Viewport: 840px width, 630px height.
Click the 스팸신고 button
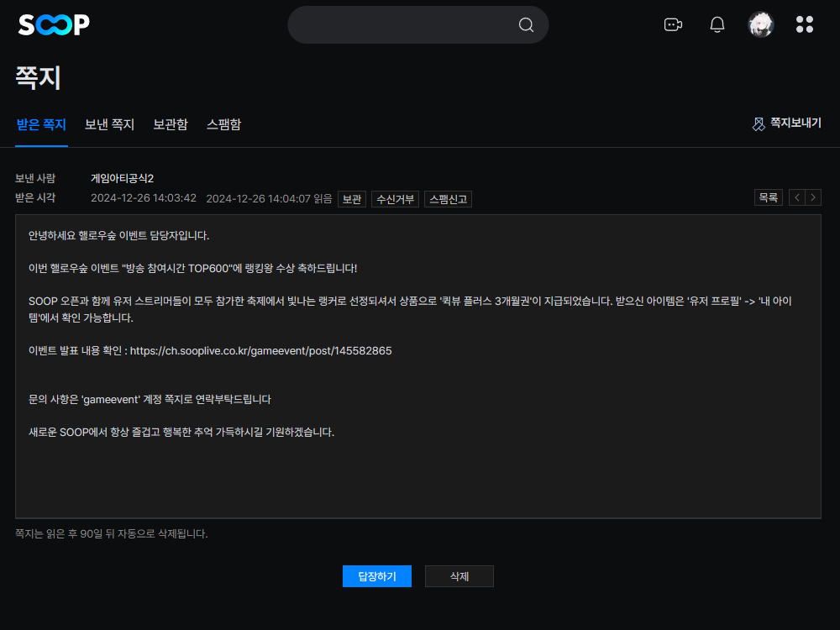click(449, 199)
